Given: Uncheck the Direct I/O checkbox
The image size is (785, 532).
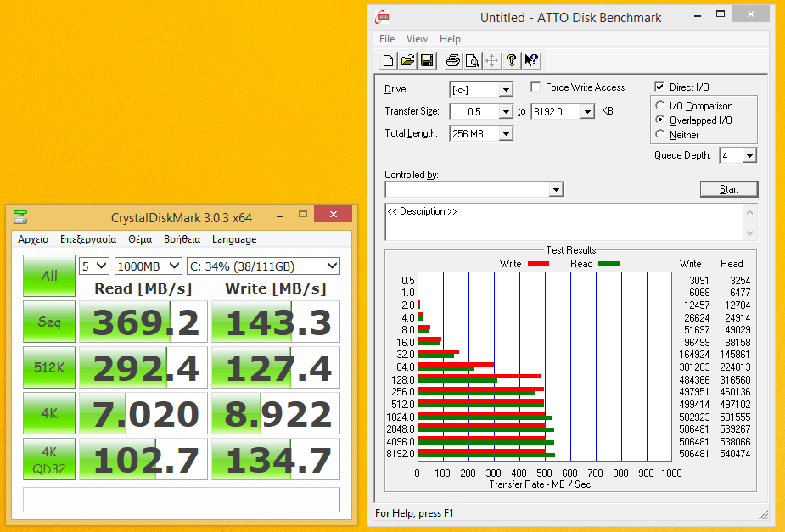Looking at the screenshot, I should (x=660, y=87).
